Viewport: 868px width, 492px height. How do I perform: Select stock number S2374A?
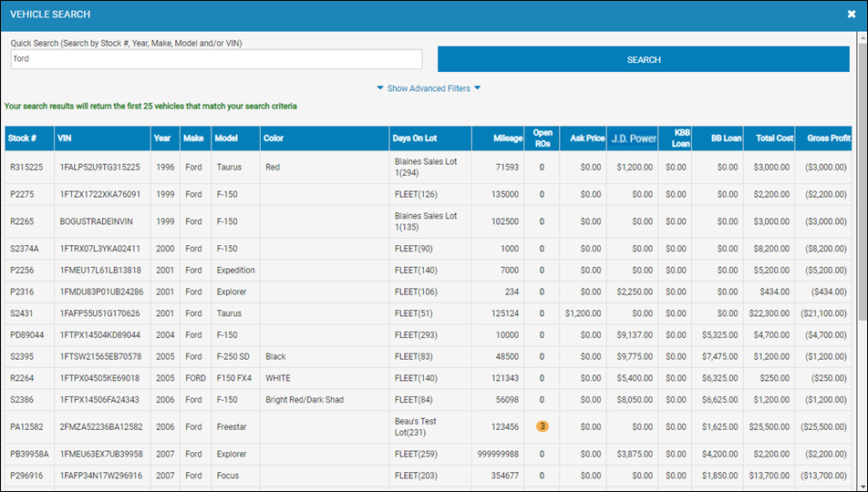tap(25, 249)
